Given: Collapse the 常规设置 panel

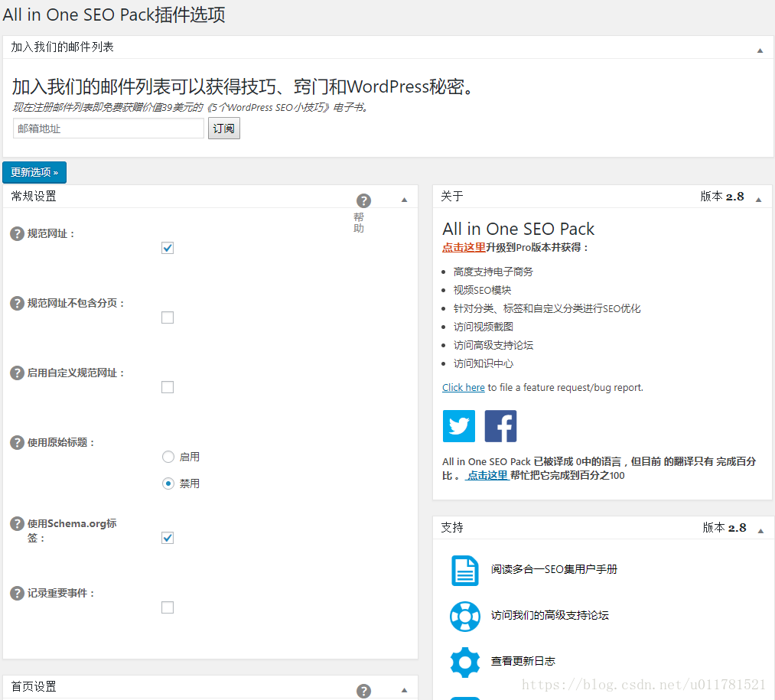Looking at the screenshot, I should click(x=404, y=200).
